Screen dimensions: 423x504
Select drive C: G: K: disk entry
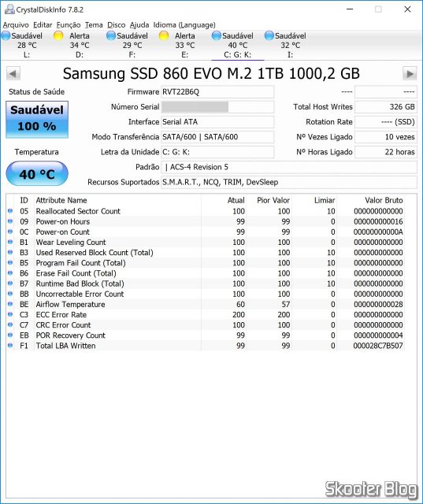(x=237, y=45)
